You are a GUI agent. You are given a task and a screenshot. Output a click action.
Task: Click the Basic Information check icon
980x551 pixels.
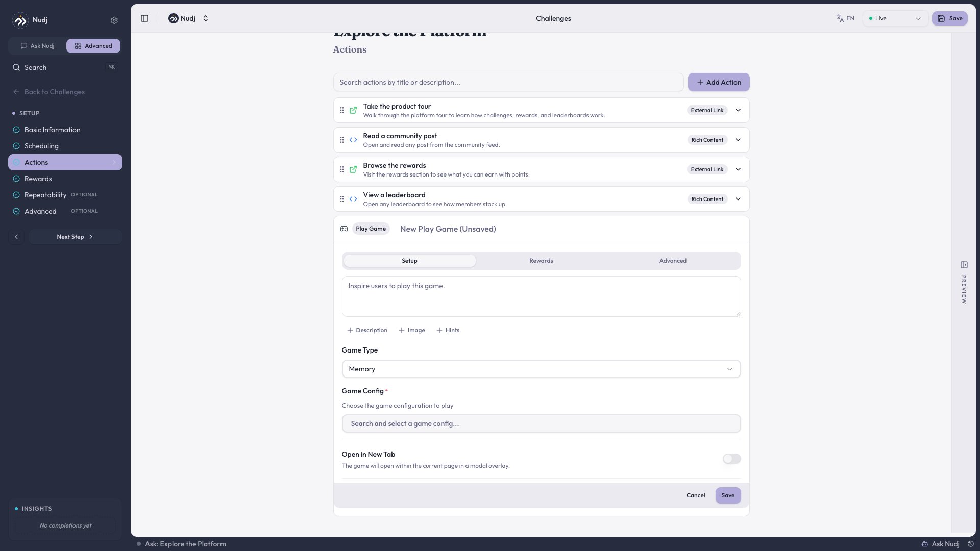pos(16,130)
